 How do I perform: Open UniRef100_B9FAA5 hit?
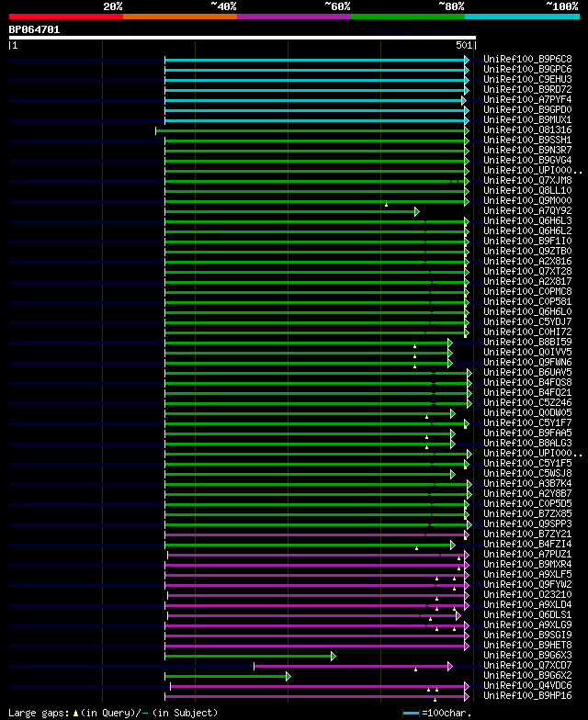coord(527,433)
